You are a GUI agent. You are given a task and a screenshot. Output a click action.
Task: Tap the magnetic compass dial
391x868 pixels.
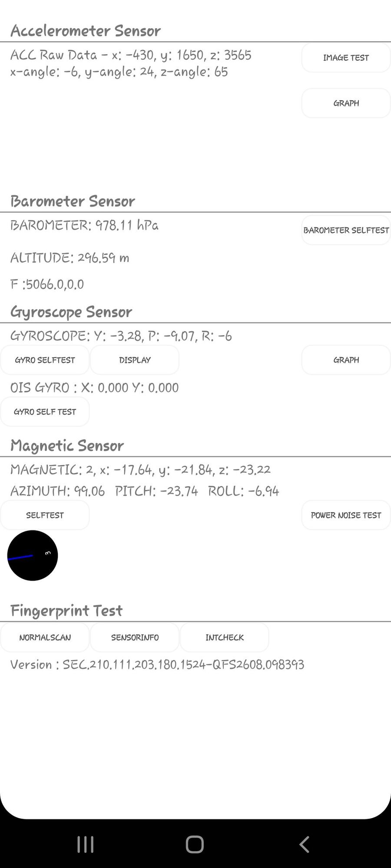[x=33, y=556]
